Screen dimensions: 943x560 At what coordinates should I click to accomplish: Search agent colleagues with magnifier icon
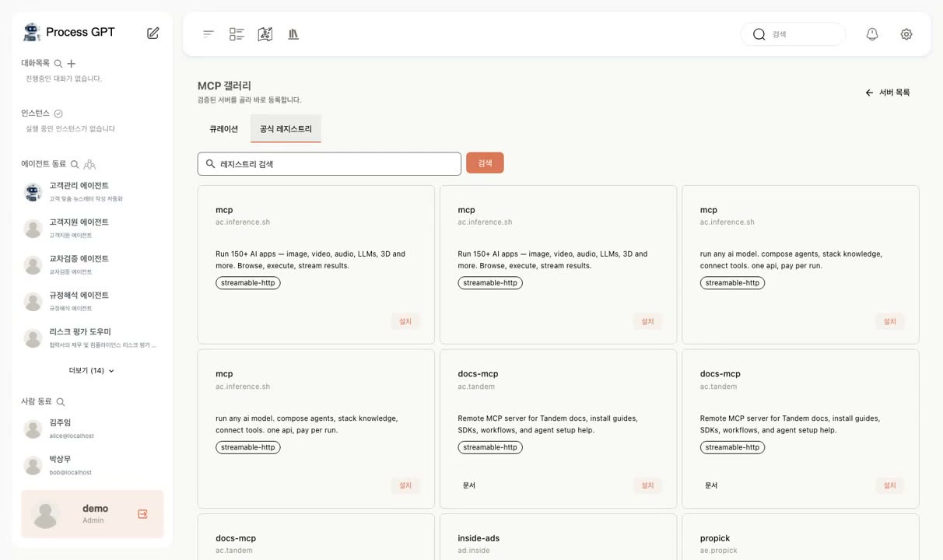[x=75, y=164]
